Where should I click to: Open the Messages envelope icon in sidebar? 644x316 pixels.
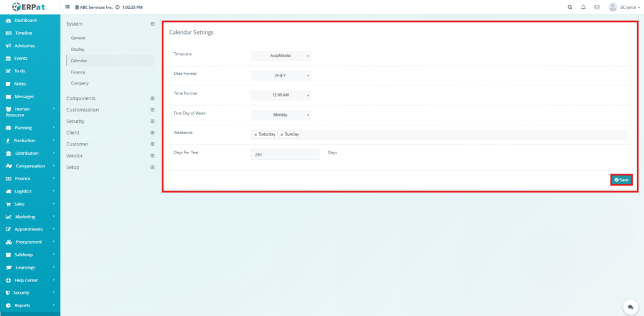(8, 96)
